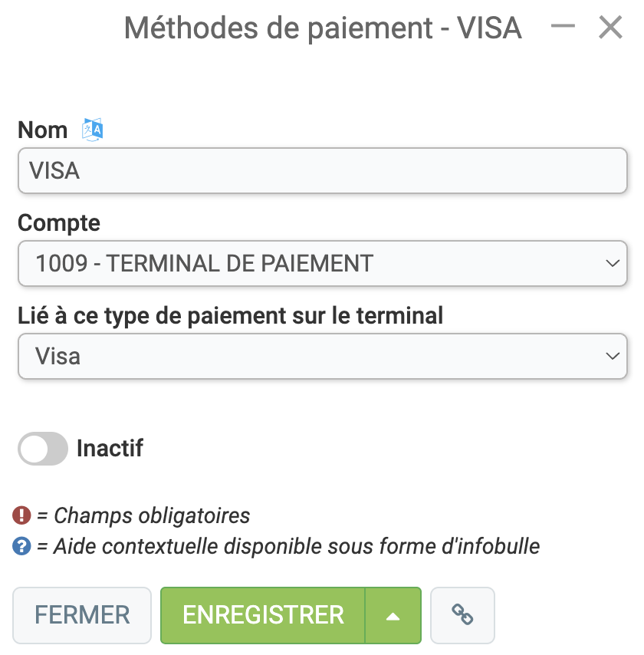Toggle the Inactif switch
The width and height of the screenshot is (644, 655).
(43, 448)
